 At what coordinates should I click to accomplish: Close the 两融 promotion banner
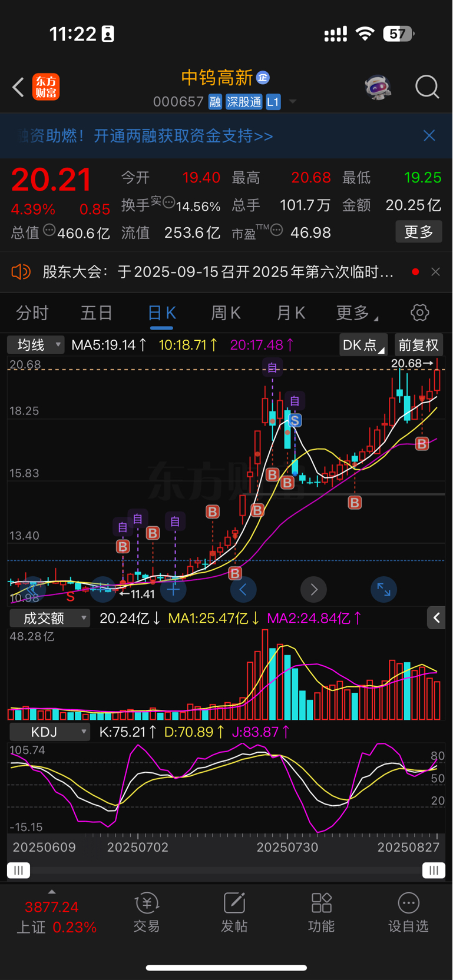[x=429, y=136]
